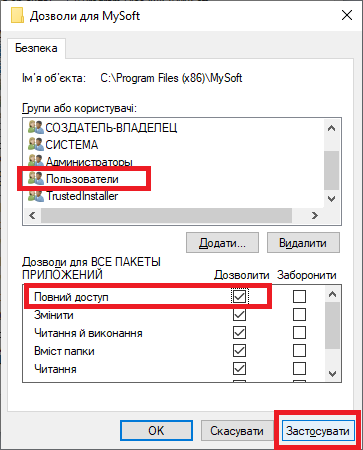This screenshot has height=450, width=363.
Task: Click the Додати... button
Action: (222, 243)
